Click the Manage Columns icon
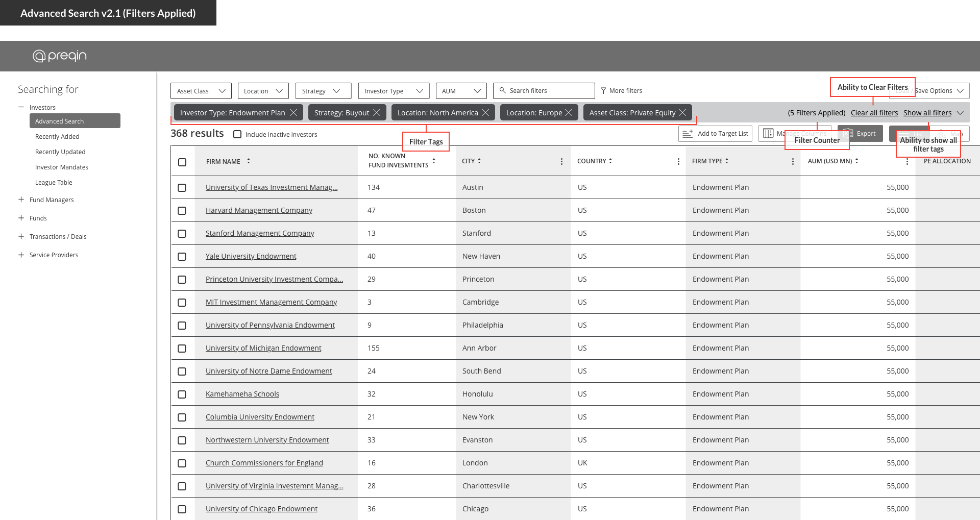 click(x=768, y=134)
